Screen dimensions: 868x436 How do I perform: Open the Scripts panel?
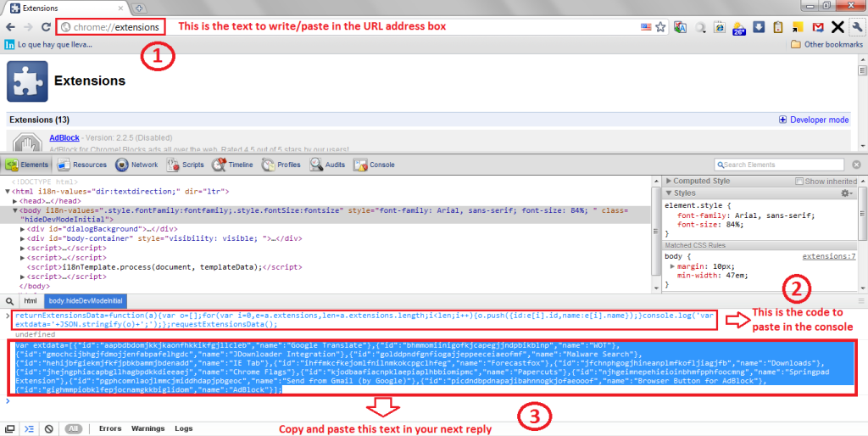(186, 165)
